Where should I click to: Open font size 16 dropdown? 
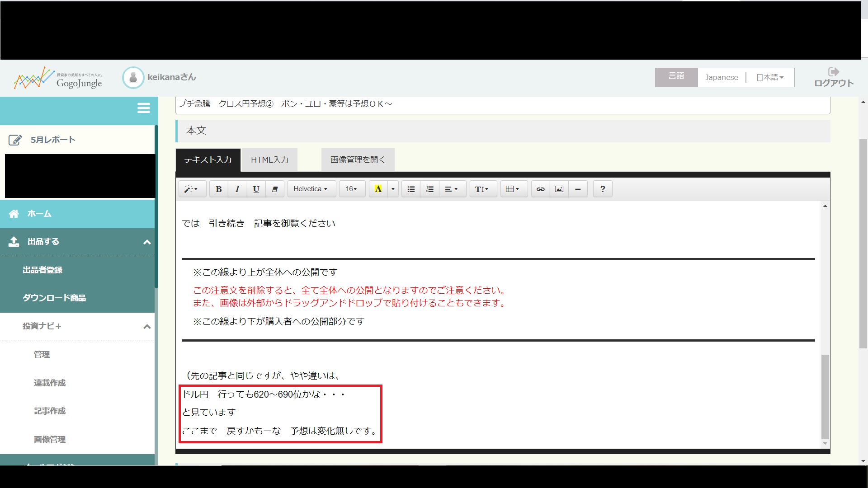[x=351, y=189]
